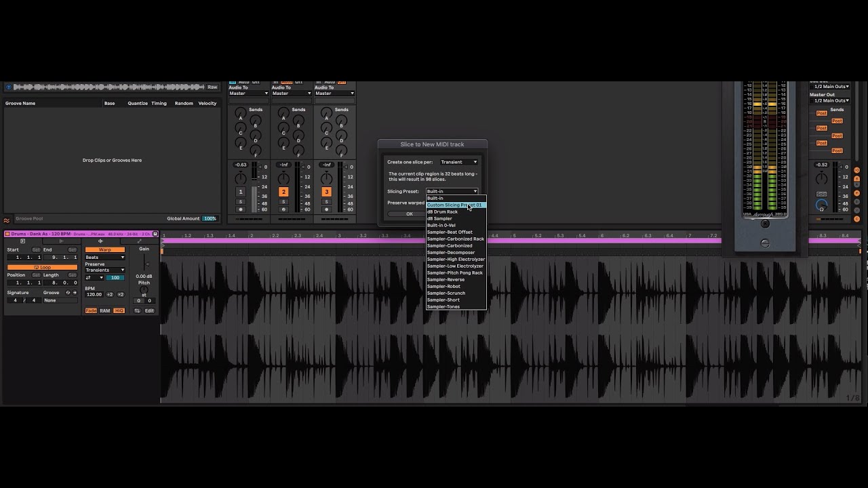This screenshot has width=868, height=488.
Task: Open the Beats warp mode dropdown
Action: (x=104, y=258)
